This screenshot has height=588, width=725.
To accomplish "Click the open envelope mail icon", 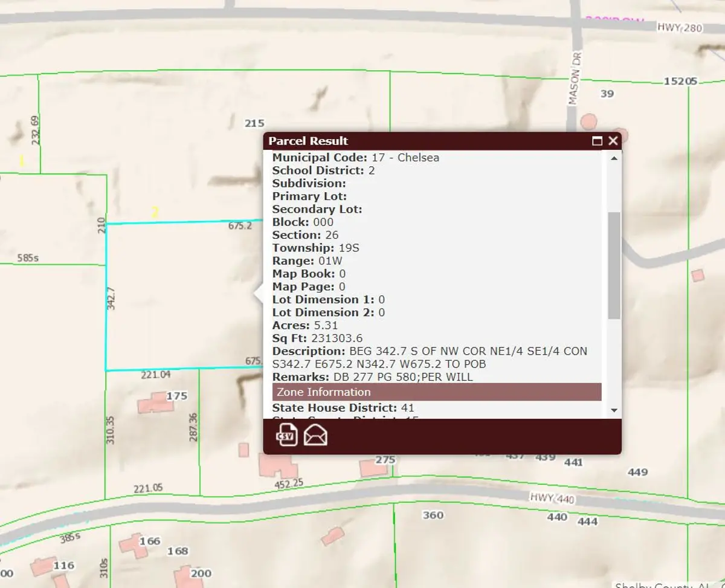I will 315,435.
